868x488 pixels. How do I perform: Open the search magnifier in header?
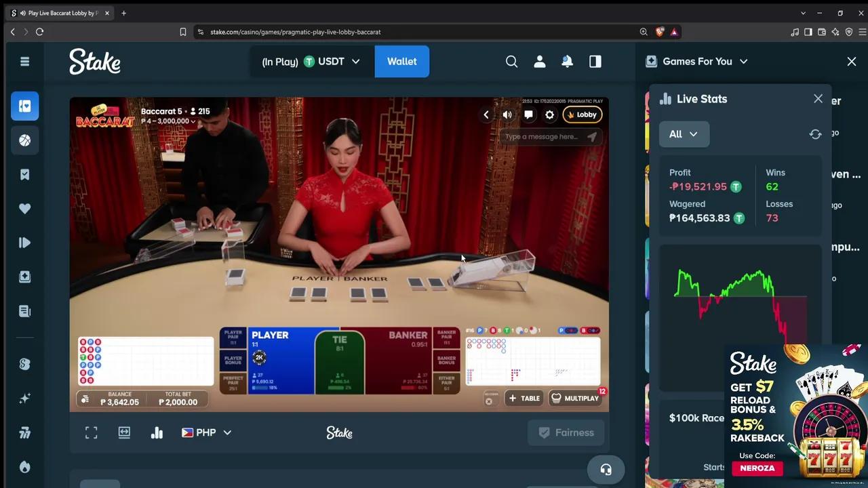click(512, 62)
